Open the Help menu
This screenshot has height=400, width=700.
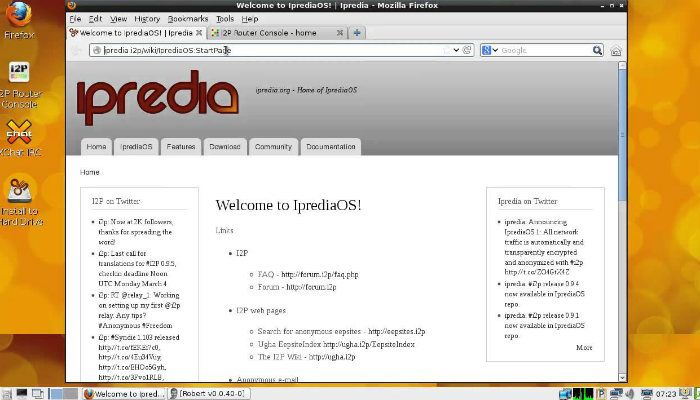tap(250, 19)
